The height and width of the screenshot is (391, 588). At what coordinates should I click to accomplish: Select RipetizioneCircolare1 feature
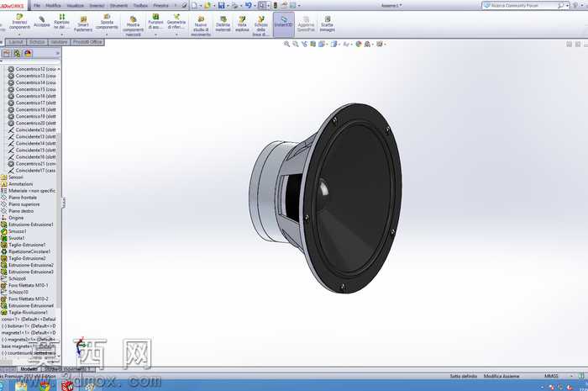tap(25, 251)
